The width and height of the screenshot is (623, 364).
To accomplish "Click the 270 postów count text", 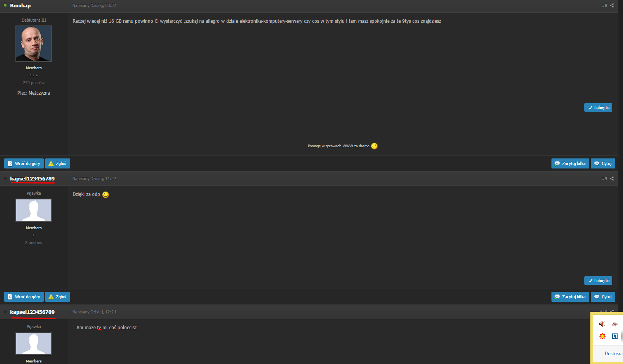I will pyautogui.click(x=34, y=83).
